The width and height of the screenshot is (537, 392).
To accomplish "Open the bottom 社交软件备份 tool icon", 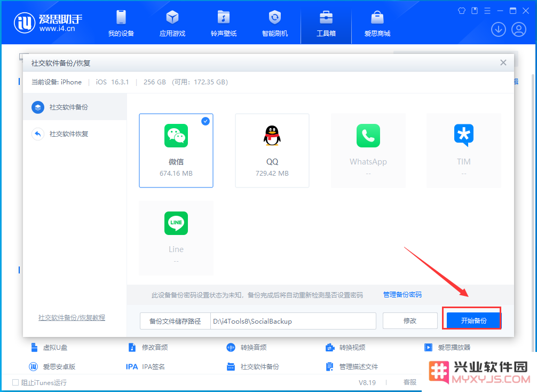I will pyautogui.click(x=231, y=367).
